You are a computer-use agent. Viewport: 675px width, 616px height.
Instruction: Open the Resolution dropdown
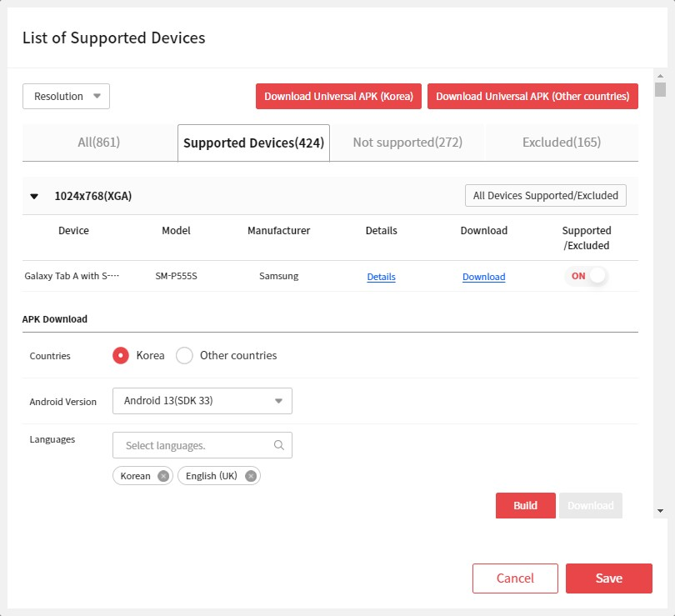click(66, 97)
